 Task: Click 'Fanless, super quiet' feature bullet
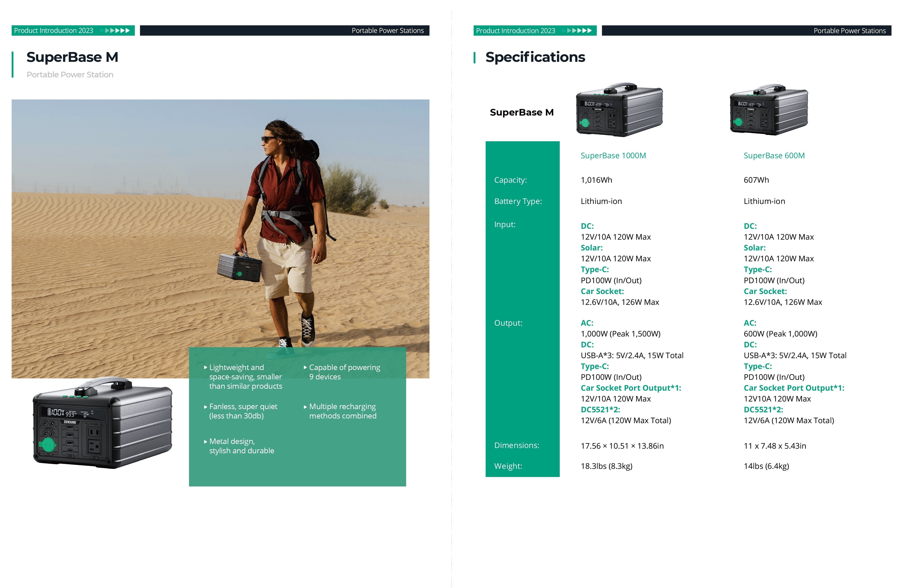pos(241,412)
